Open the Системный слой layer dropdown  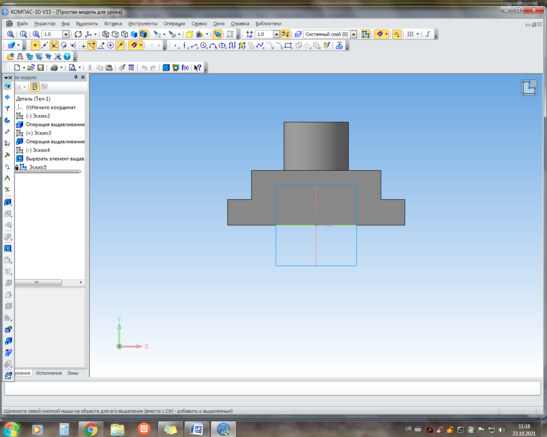[353, 34]
